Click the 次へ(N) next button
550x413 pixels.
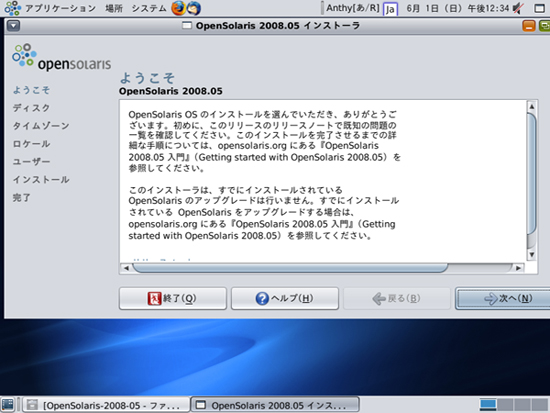(503, 299)
